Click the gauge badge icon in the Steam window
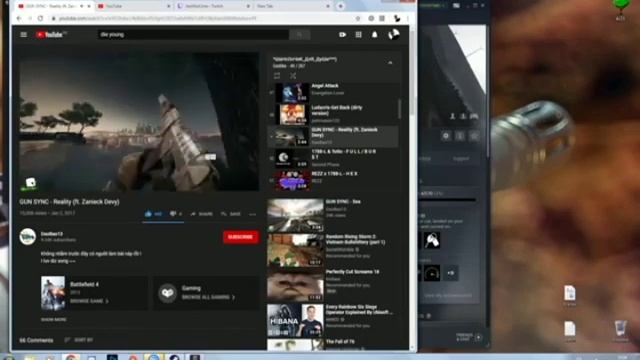640x360 pixels. pyautogui.click(x=432, y=273)
